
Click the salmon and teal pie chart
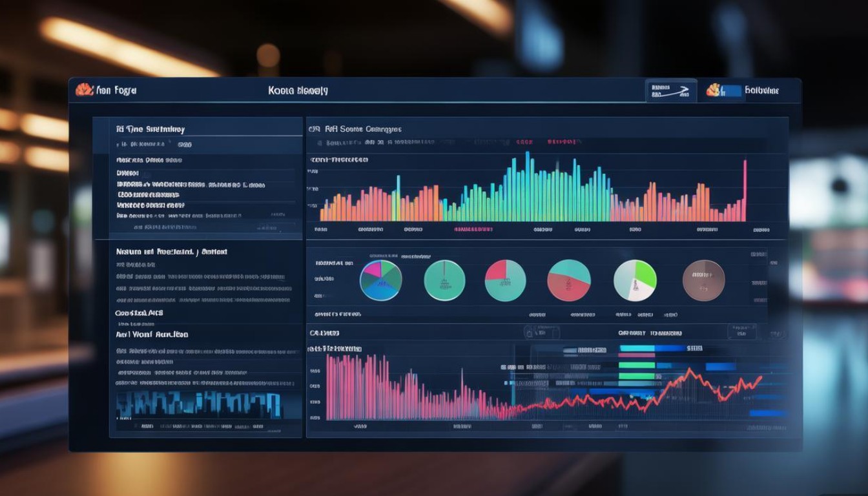[x=569, y=280]
